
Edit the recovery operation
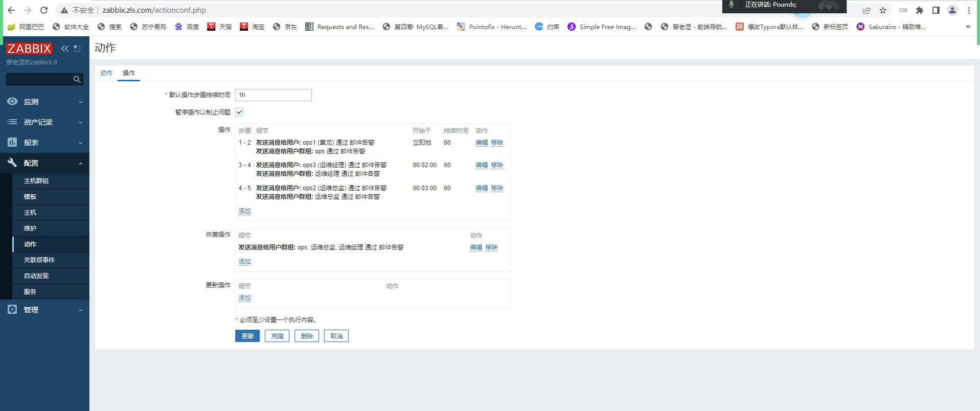click(476, 247)
